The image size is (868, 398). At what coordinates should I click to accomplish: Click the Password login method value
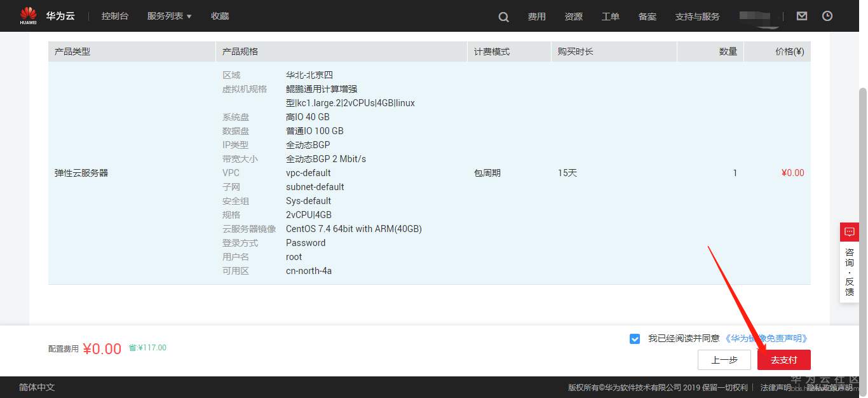click(306, 243)
